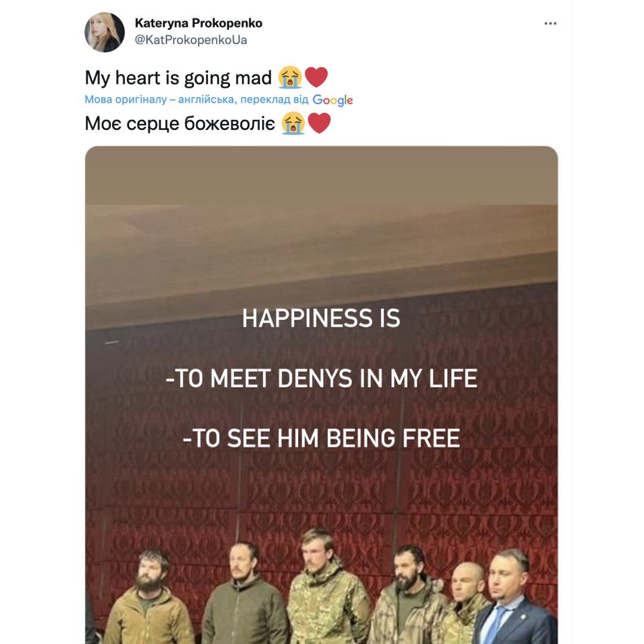Open the tweet's three-dot more options menu
644x644 pixels.
click(x=550, y=23)
